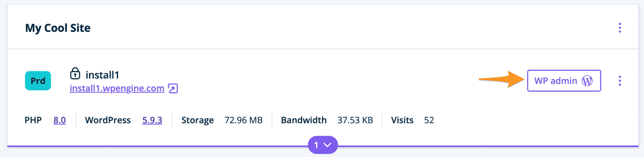
Task: Click the Storage label text
Action: pyautogui.click(x=197, y=120)
